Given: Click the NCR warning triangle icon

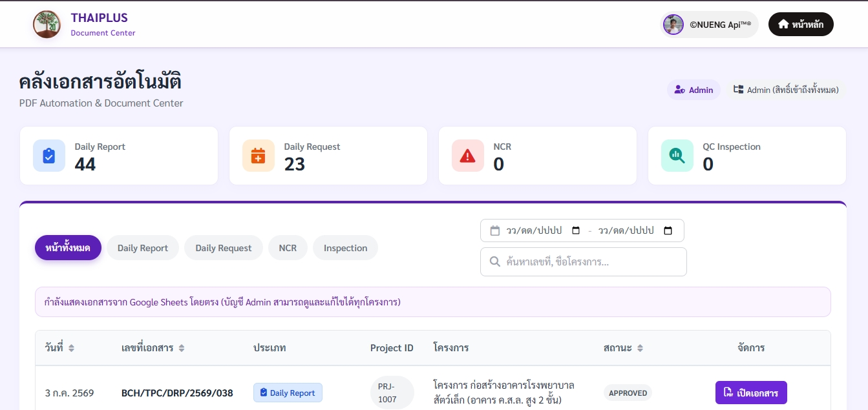Looking at the screenshot, I should (x=468, y=156).
